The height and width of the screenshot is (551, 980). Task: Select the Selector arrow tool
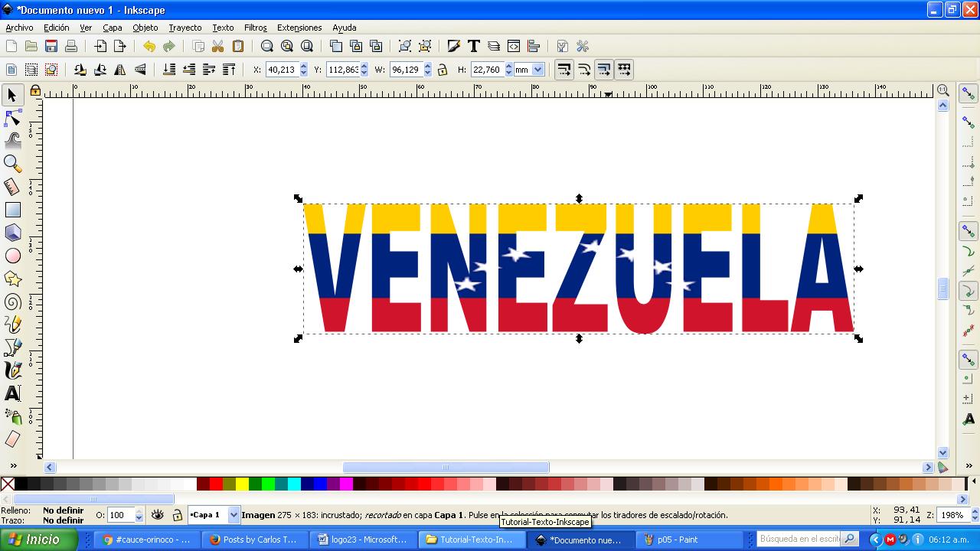point(12,96)
